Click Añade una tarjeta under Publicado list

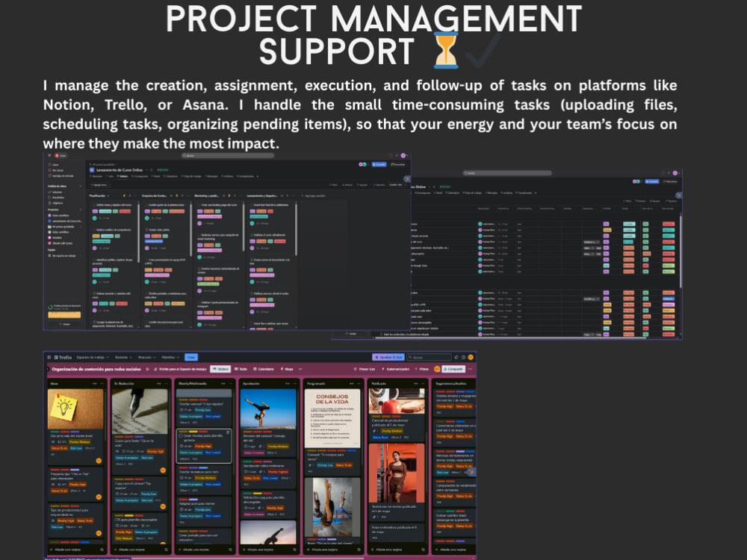tap(391, 550)
